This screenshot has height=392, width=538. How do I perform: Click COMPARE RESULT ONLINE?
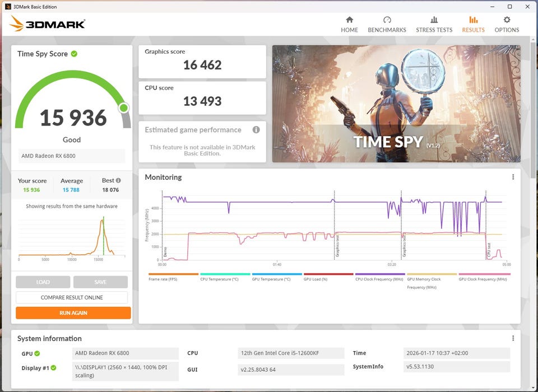72,297
